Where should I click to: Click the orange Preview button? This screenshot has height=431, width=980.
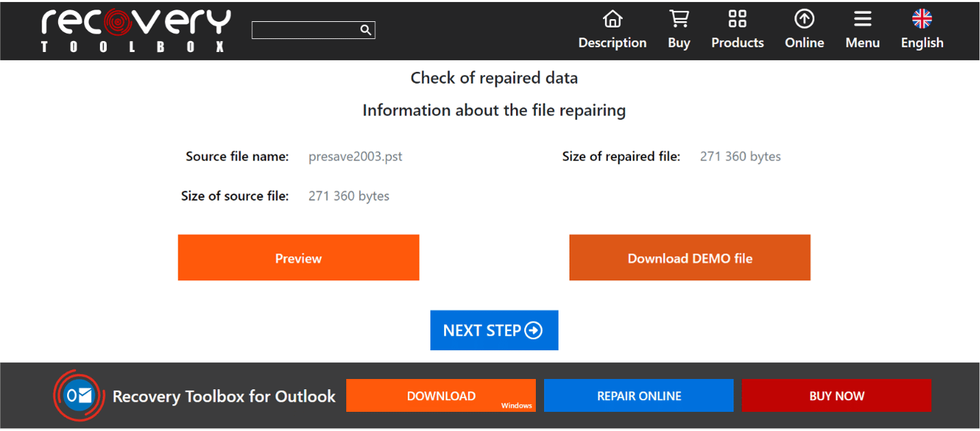(298, 258)
